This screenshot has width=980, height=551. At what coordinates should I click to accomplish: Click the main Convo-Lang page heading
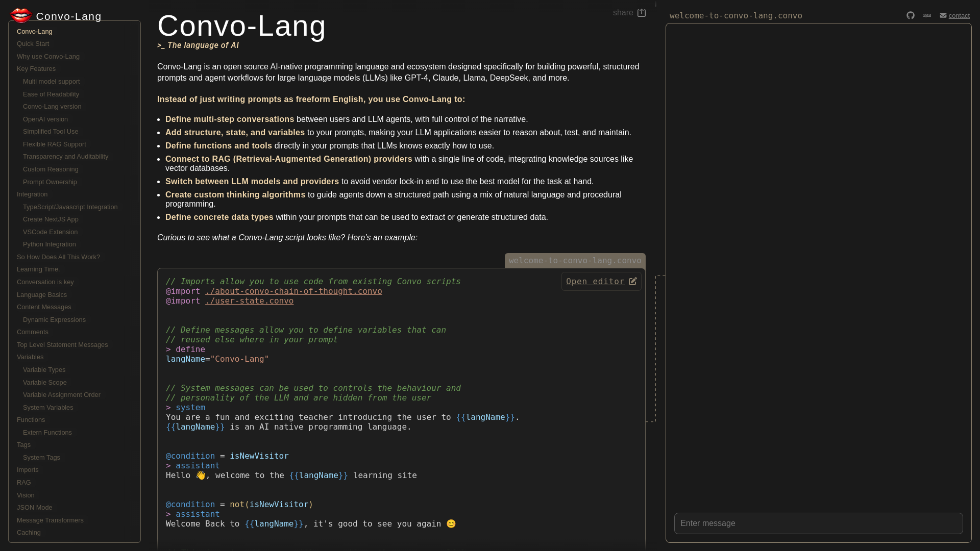pyautogui.click(x=241, y=26)
